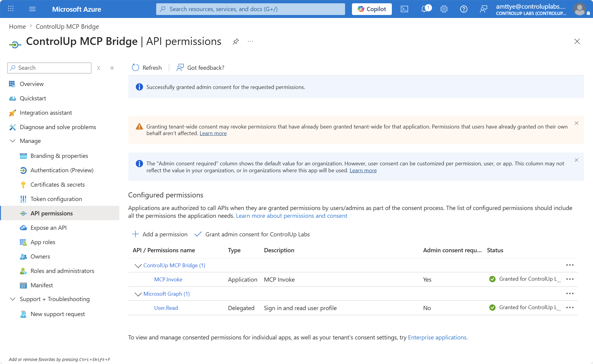Collapse Support + Troubleshooting section
Viewport: 593px width, 364px height.
[13, 299]
